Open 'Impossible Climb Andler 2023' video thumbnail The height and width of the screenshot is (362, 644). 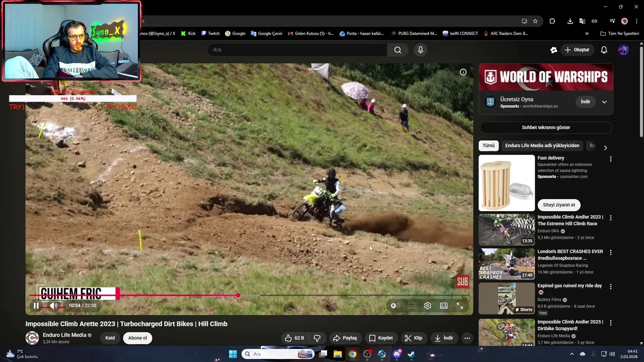507,229
